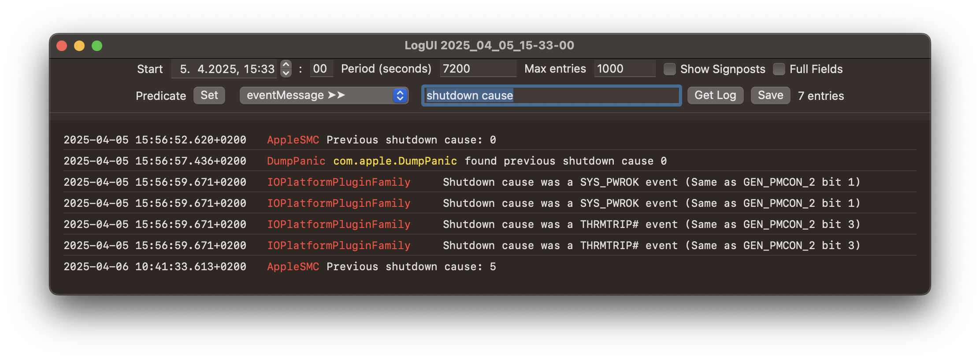Click the Get Log button

(715, 96)
